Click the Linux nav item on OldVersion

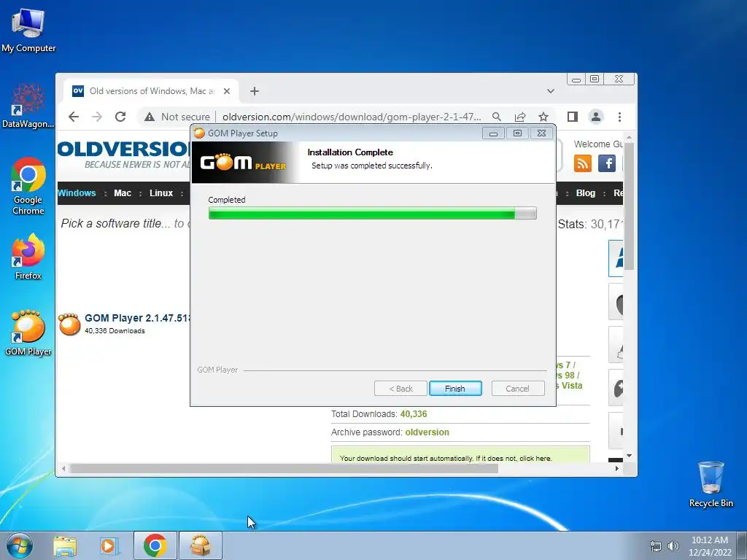[161, 192]
